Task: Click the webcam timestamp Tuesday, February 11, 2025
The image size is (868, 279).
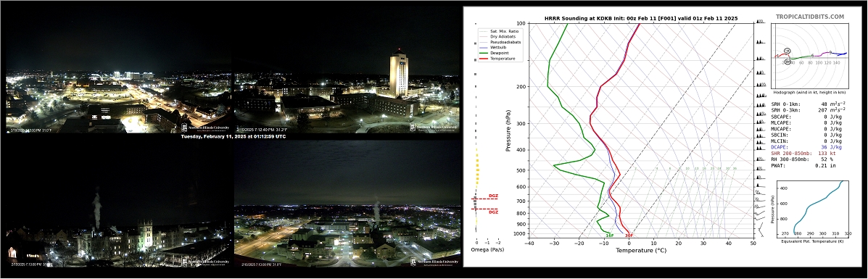Action: (x=233, y=136)
